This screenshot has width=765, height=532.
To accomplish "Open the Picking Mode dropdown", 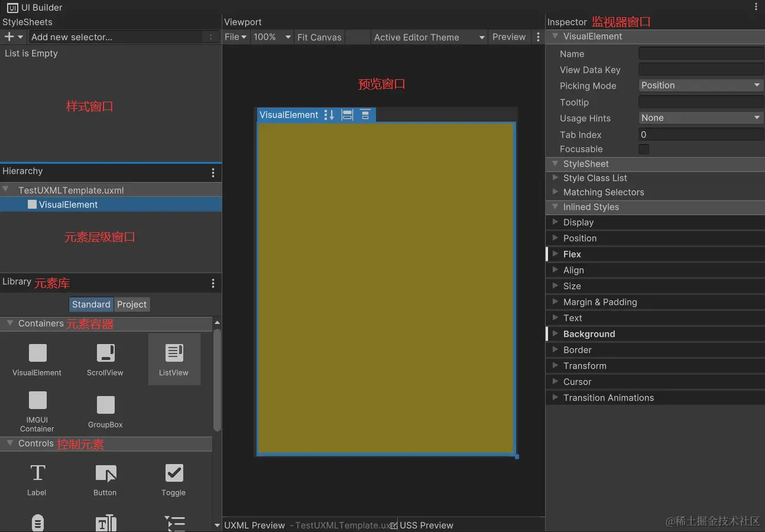I will (x=701, y=85).
